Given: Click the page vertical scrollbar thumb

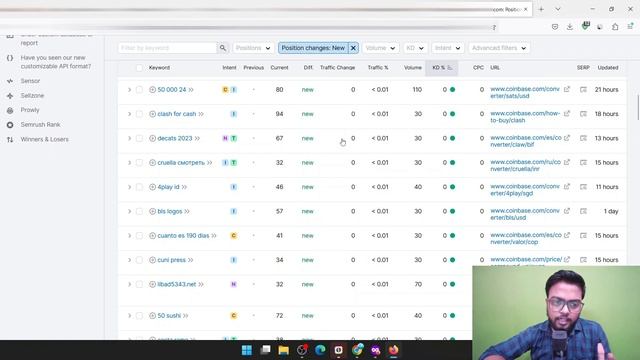Looking at the screenshot, I should click(x=638, y=107).
